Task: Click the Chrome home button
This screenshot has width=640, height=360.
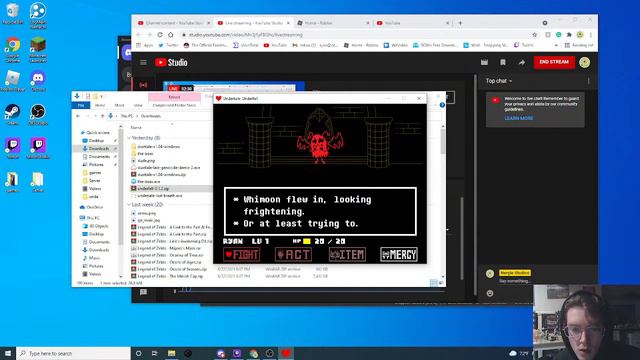Action: click(171, 35)
